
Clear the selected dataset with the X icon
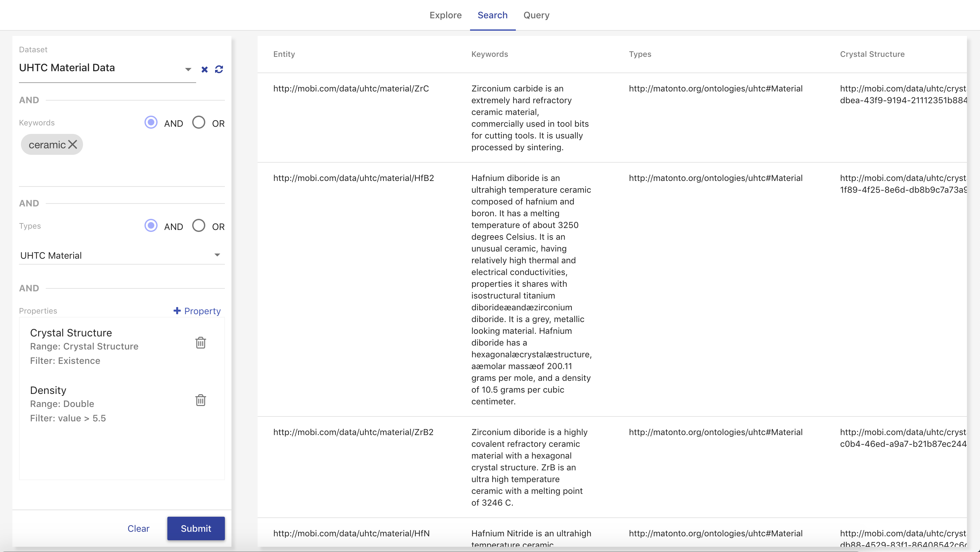pos(204,69)
